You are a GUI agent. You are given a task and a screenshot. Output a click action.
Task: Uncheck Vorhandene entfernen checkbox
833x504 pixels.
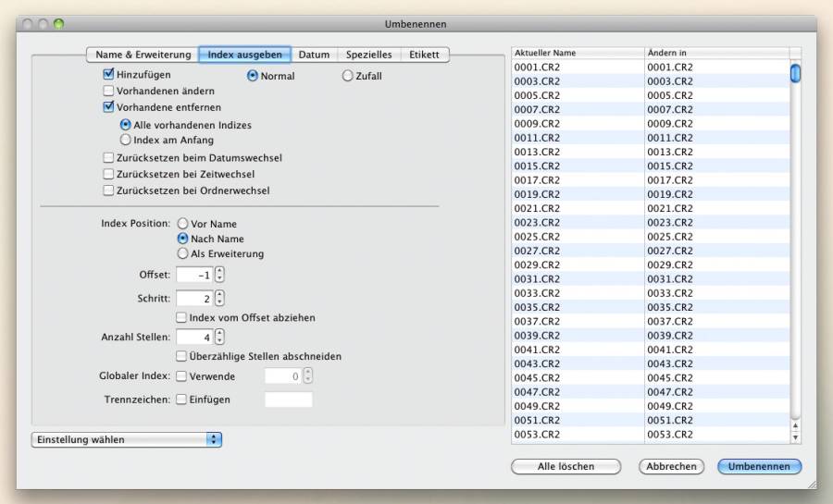pyautogui.click(x=108, y=106)
